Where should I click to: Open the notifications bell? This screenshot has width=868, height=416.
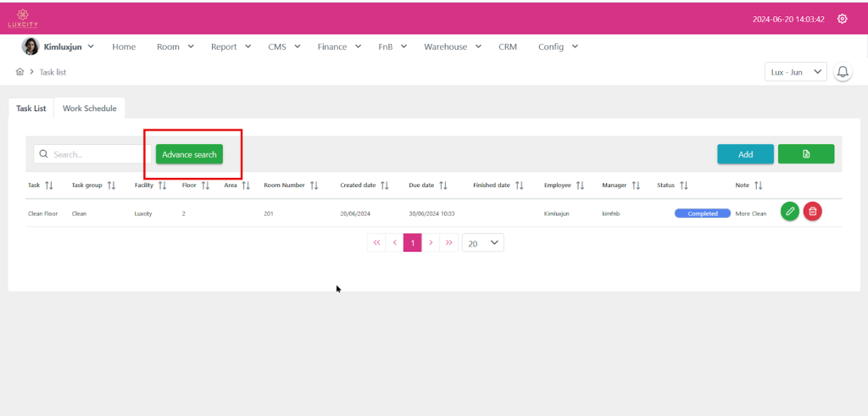point(843,72)
